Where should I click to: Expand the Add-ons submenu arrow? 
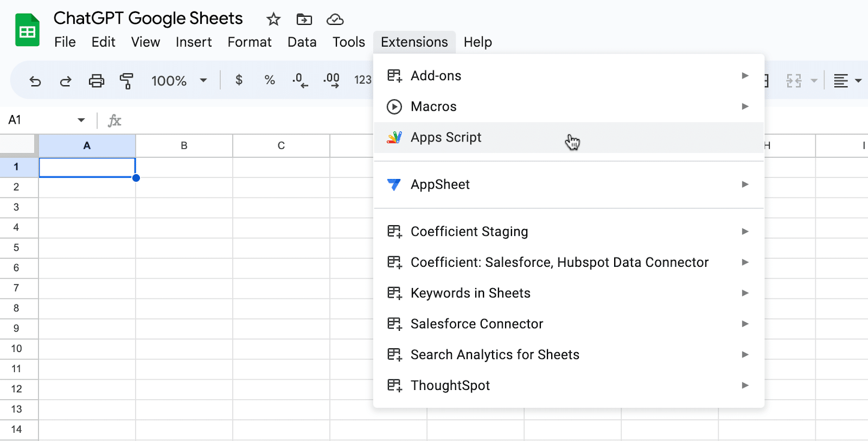coord(745,75)
